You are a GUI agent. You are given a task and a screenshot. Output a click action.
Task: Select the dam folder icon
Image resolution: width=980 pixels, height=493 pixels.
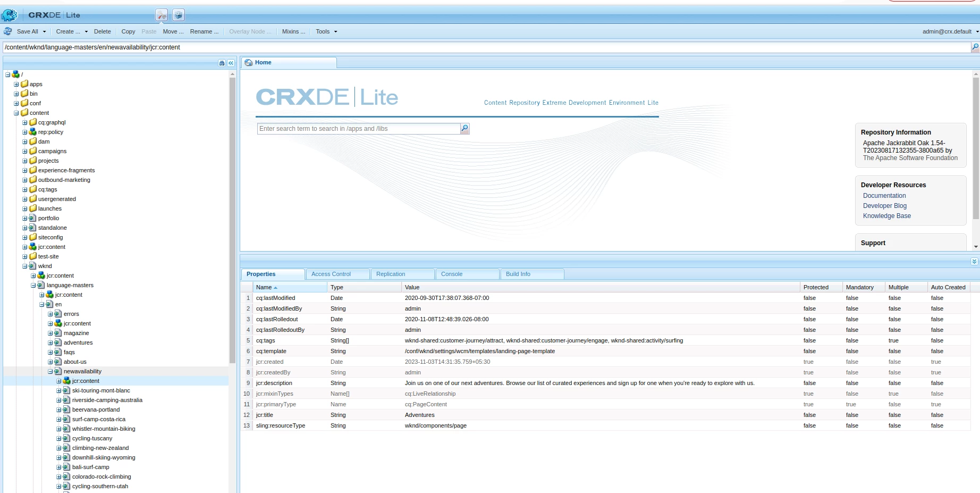coord(33,141)
